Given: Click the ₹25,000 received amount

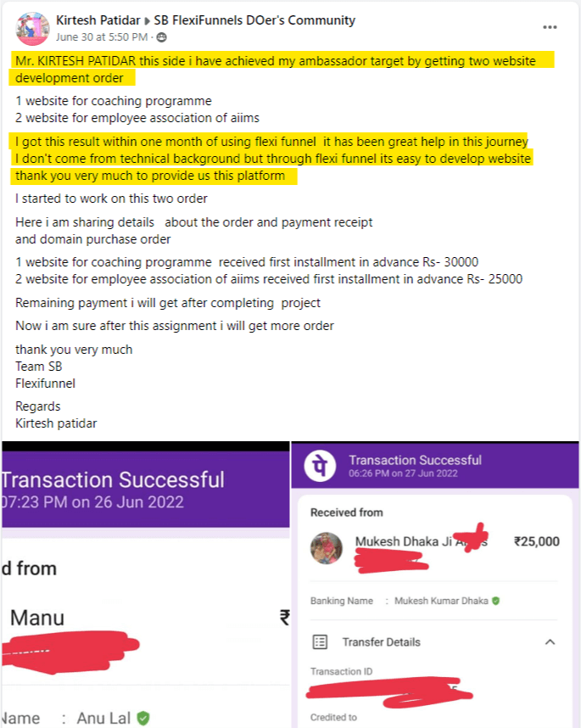Looking at the screenshot, I should point(536,541).
